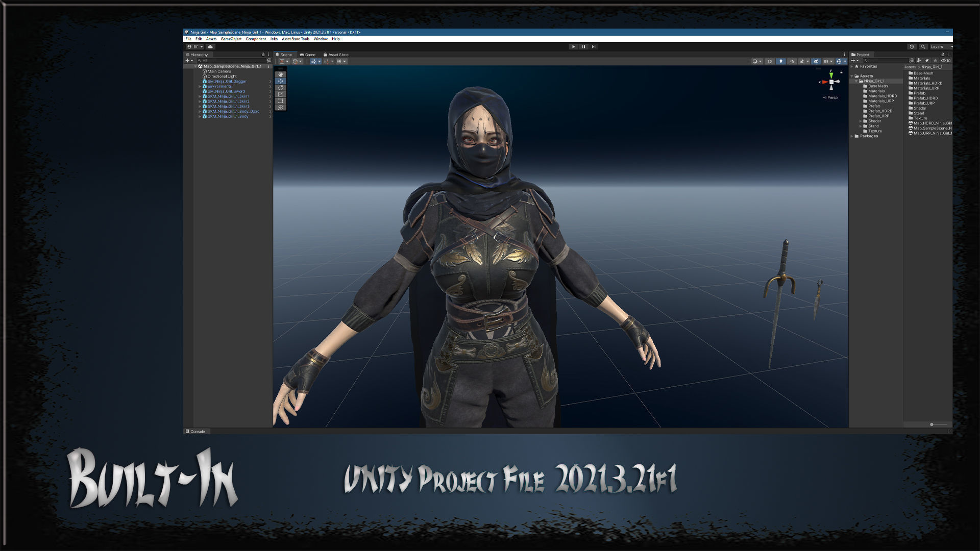Viewport: 980px width, 551px height.
Task: Open Hierarchy panel more options menu
Action: click(x=268, y=55)
